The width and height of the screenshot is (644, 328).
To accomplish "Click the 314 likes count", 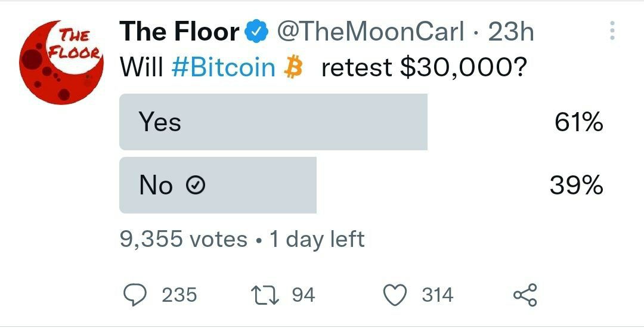I will point(438,295).
